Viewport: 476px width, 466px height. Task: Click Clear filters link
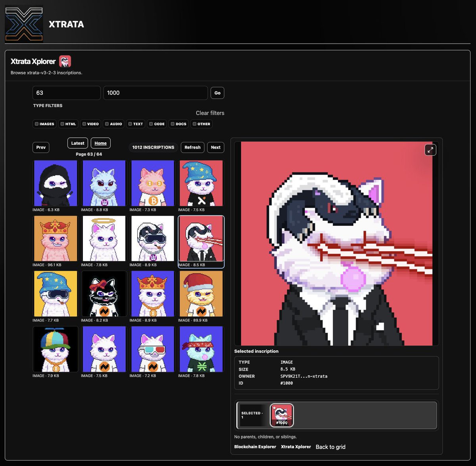(x=210, y=113)
